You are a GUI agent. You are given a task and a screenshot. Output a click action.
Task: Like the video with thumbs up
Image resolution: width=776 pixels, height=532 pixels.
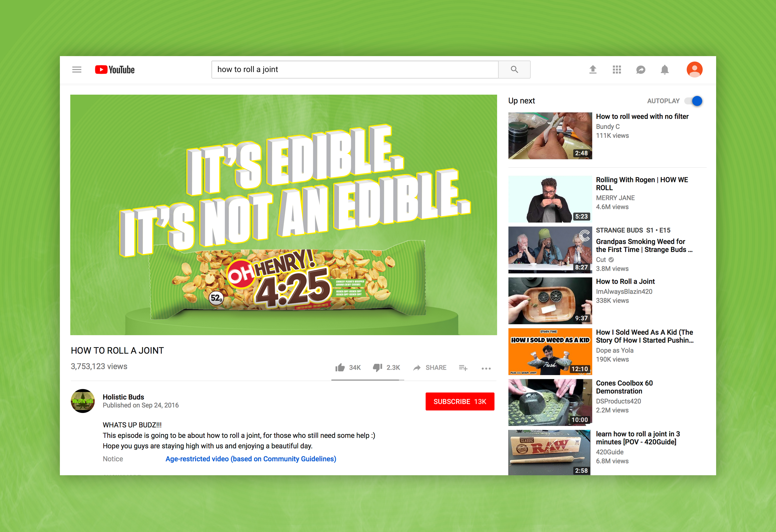[x=340, y=368]
